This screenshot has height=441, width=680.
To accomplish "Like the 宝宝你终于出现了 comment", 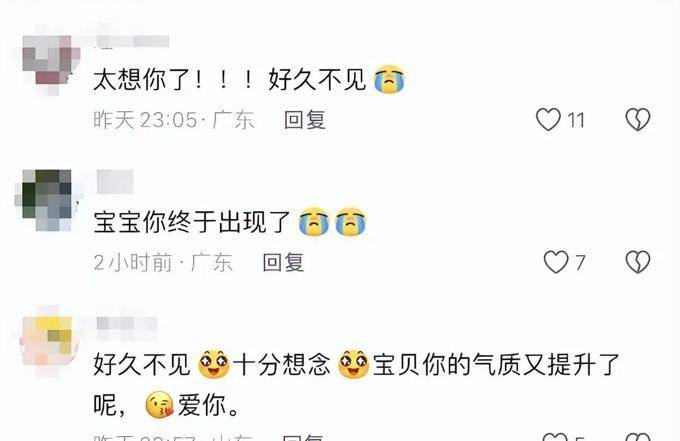I will pos(556,262).
